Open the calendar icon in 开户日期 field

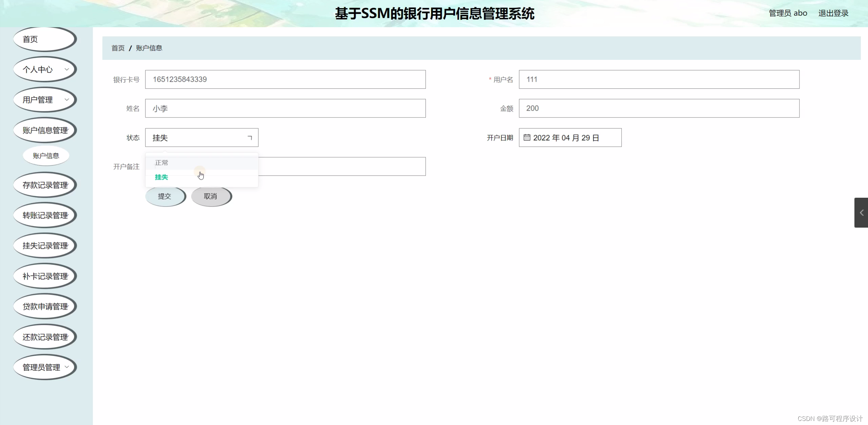click(x=526, y=138)
